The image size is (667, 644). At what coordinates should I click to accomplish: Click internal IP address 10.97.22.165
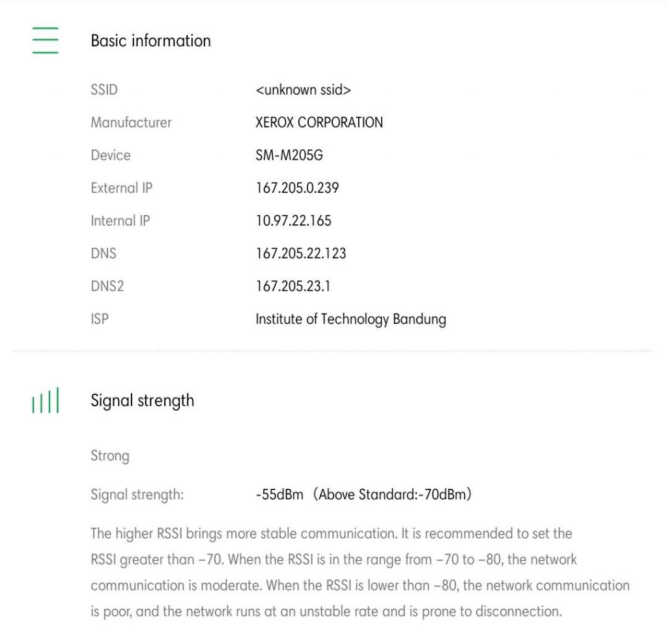[x=293, y=221]
